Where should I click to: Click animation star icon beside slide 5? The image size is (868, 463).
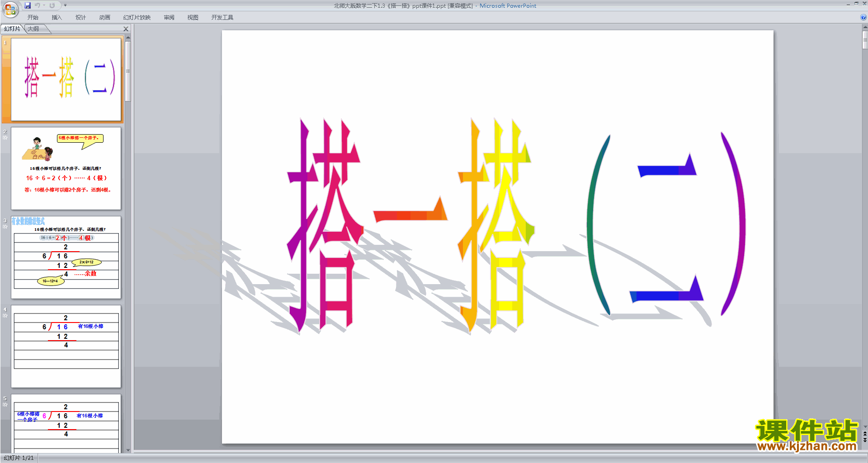pyautogui.click(x=5, y=405)
